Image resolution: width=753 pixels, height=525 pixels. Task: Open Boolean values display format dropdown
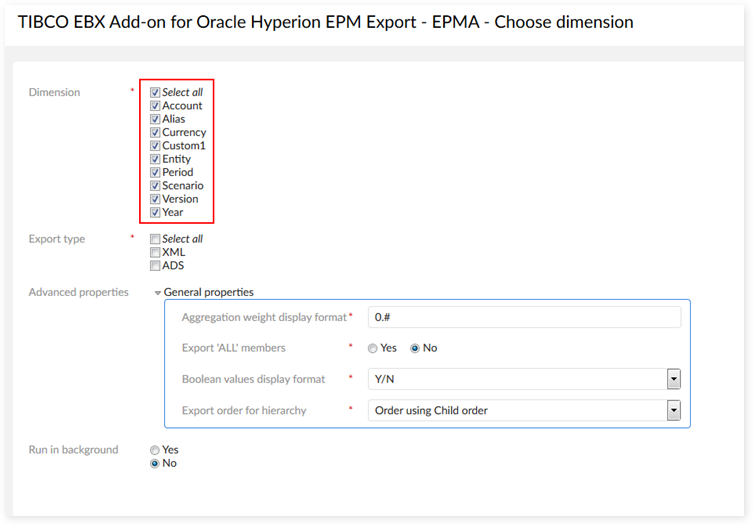(674, 379)
